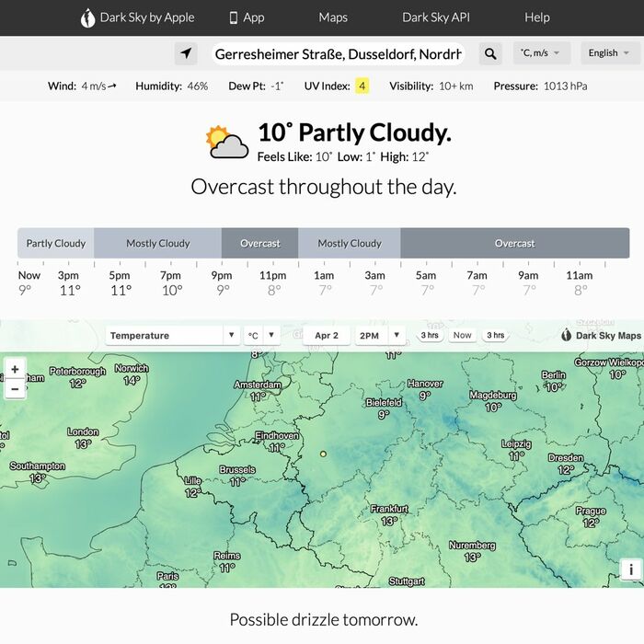
Task: Click the wind direction arrow
Action: coord(112,86)
